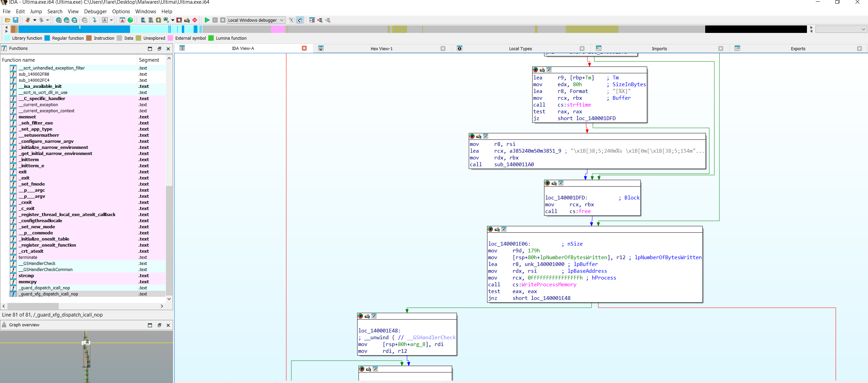The image size is (868, 383).
Task: Switch to the Hex View-1 tab
Action: click(382, 49)
